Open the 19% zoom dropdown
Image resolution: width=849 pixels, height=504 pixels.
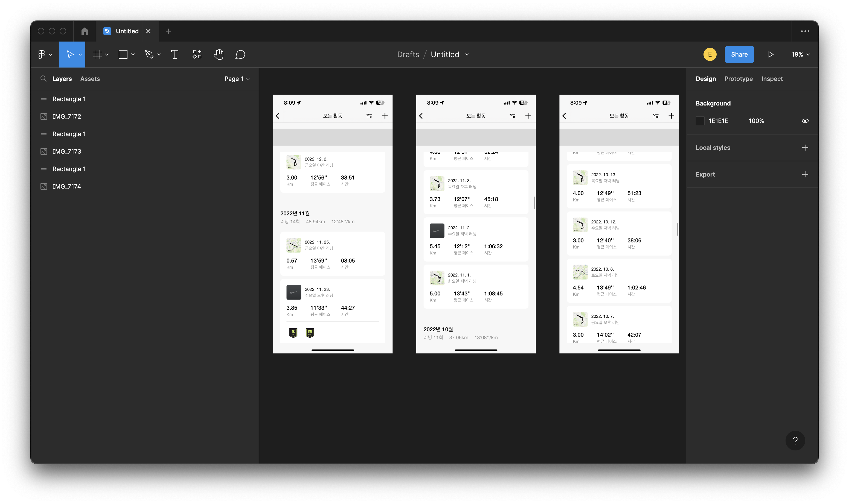[x=800, y=54]
